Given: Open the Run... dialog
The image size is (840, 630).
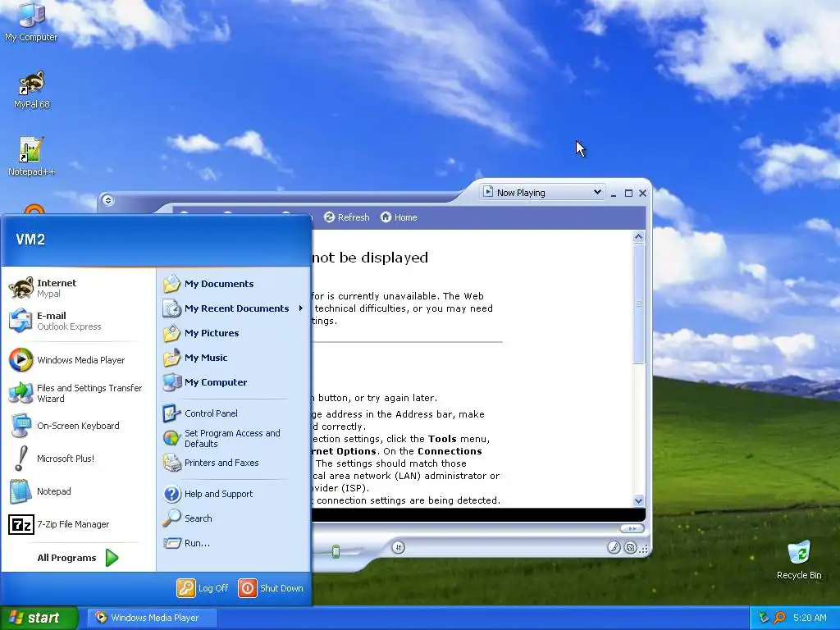Looking at the screenshot, I should coord(234,543).
